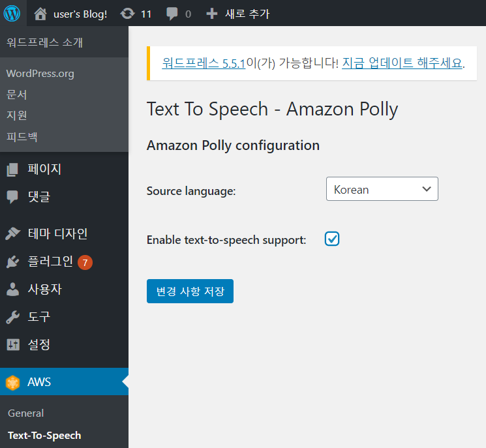The image size is (486, 448).
Task: Click the 페이지 pages icon in sidebar
Action: [x=12, y=170]
